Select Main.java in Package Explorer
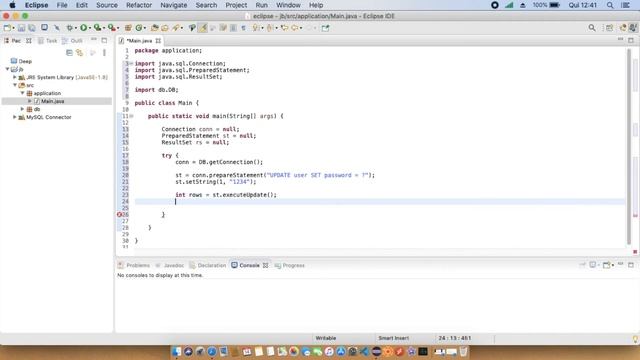The height and width of the screenshot is (360, 640). (53, 101)
